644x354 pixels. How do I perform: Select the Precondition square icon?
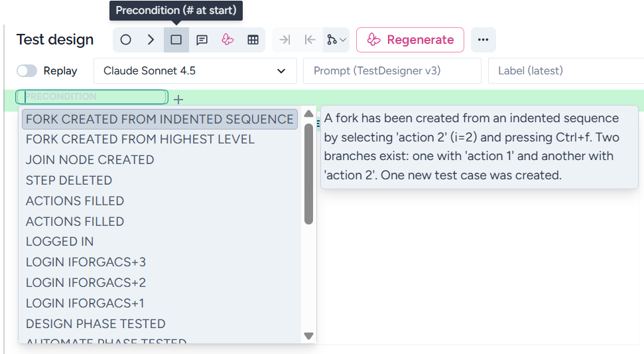pyautogui.click(x=176, y=40)
